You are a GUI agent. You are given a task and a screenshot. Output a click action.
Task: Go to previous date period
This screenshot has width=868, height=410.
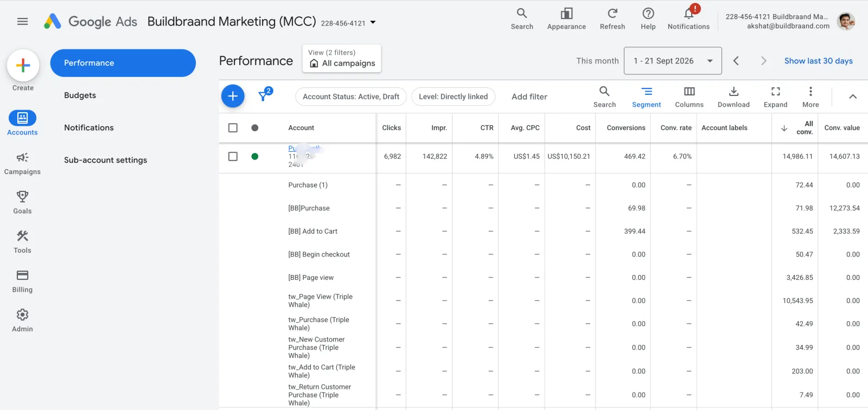[736, 61]
